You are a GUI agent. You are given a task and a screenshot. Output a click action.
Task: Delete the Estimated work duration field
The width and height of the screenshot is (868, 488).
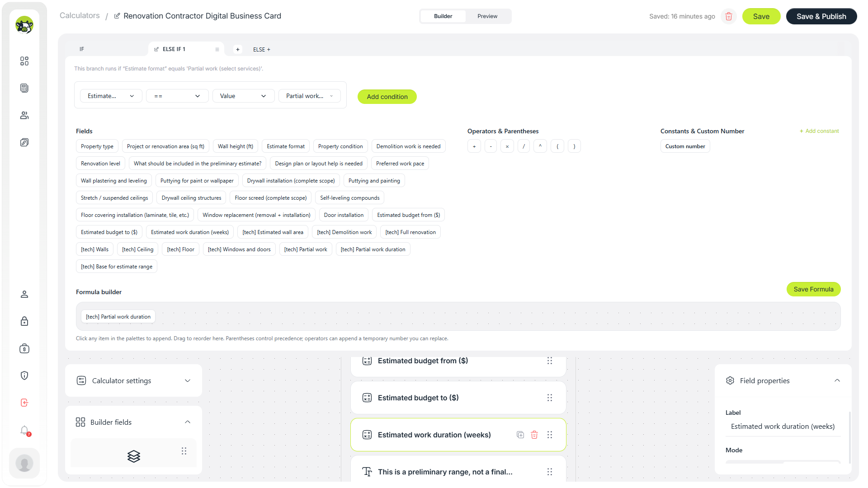click(534, 435)
